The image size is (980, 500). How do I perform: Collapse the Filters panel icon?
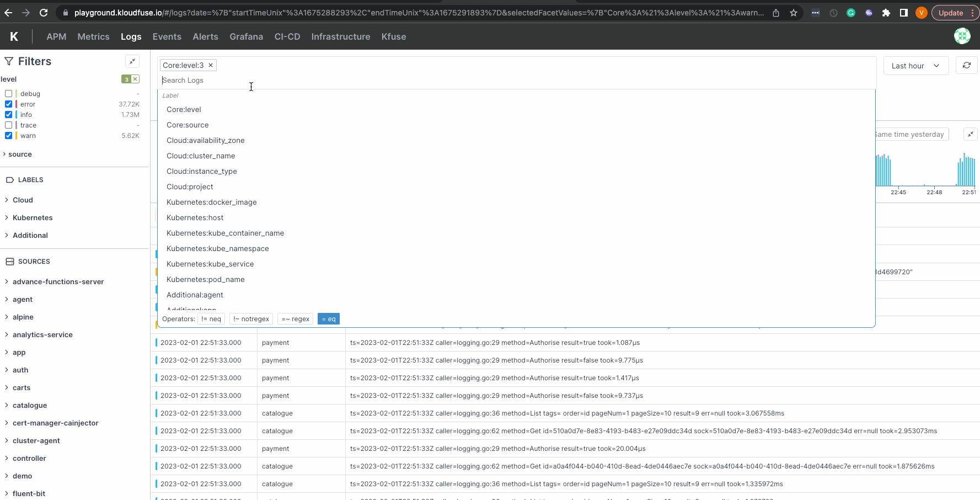point(132,61)
